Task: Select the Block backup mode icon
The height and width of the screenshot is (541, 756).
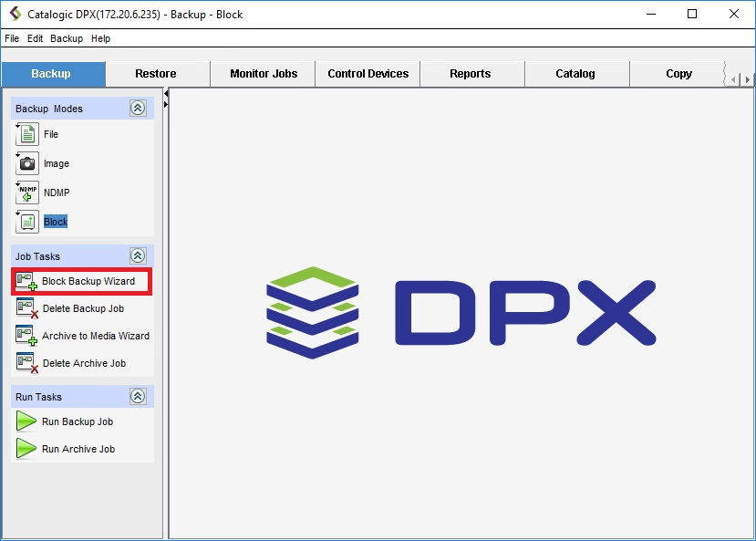Action: tap(27, 222)
